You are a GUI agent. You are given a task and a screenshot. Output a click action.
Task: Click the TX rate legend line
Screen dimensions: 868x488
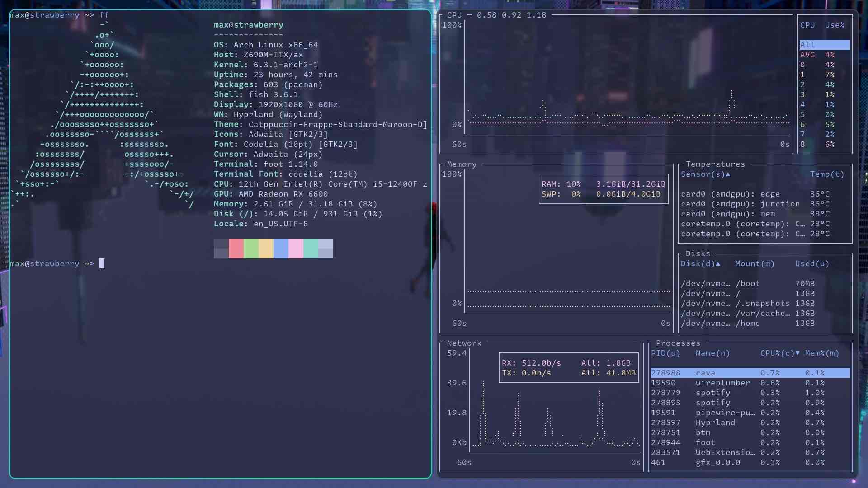tap(569, 373)
